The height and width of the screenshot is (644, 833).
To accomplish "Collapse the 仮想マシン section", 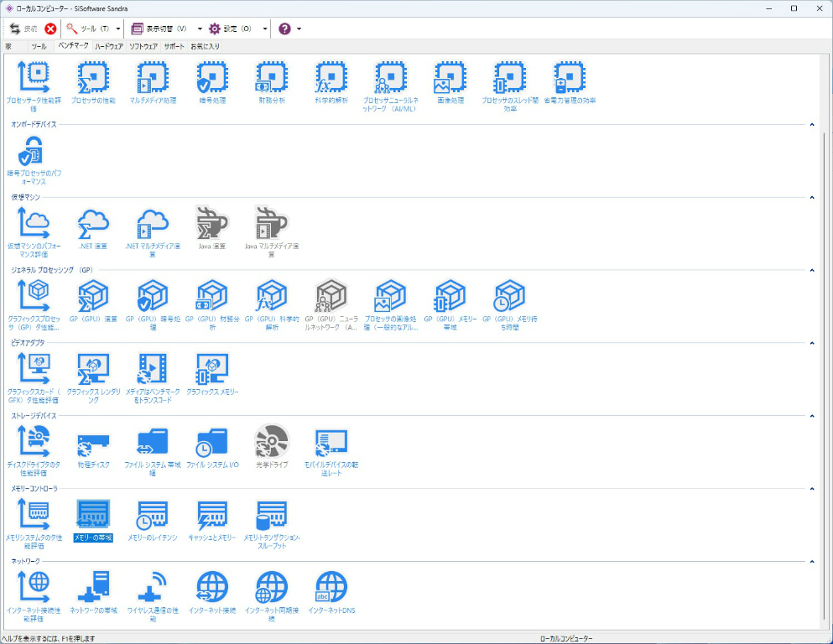I will point(812,197).
